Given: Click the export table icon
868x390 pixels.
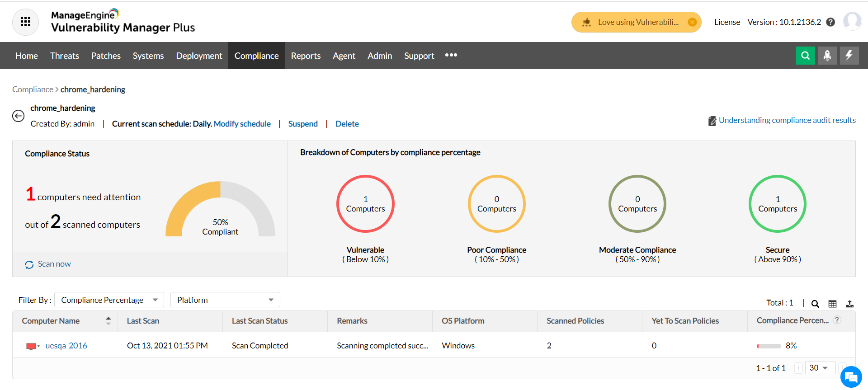Looking at the screenshot, I should 849,304.
